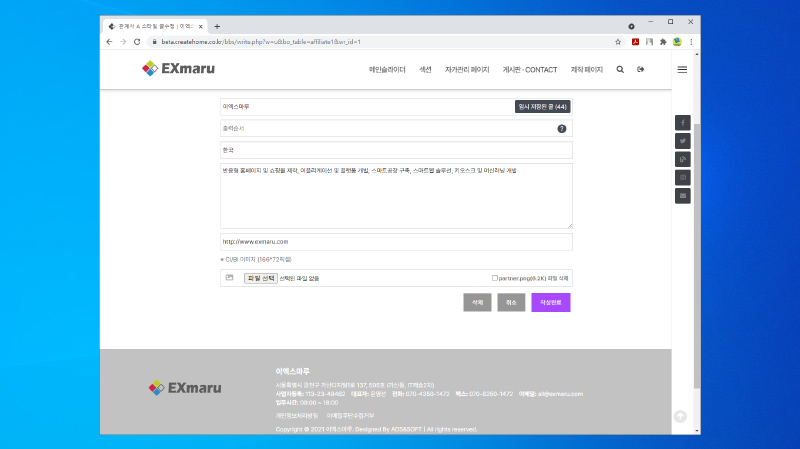The height and width of the screenshot is (449, 800).
Task: Click the 이메일무단수집거부 footer link
Action: point(351,416)
